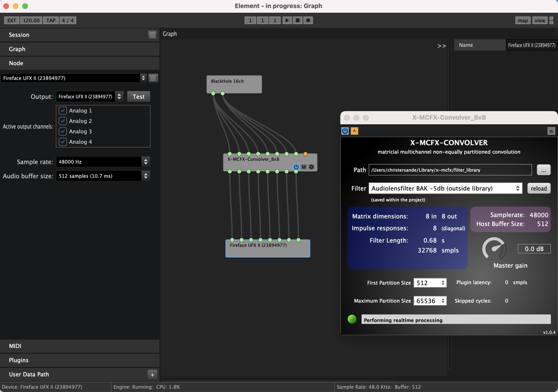Click the reload filter button
Viewport: 558px width, 392px height.
(539, 188)
